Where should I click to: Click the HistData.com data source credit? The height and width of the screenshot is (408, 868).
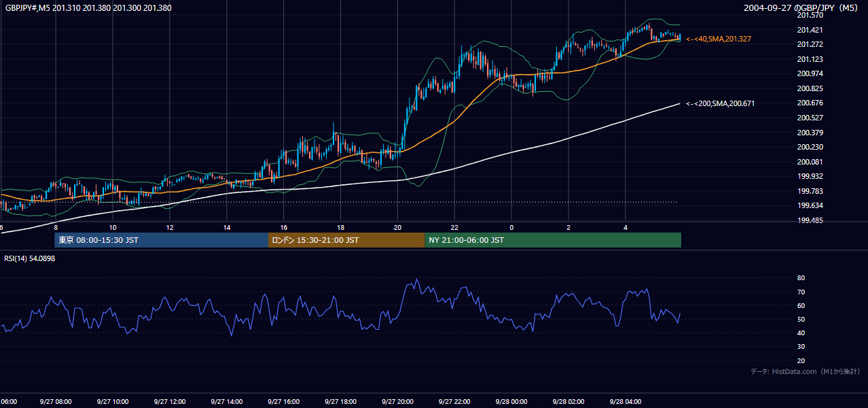[806, 371]
